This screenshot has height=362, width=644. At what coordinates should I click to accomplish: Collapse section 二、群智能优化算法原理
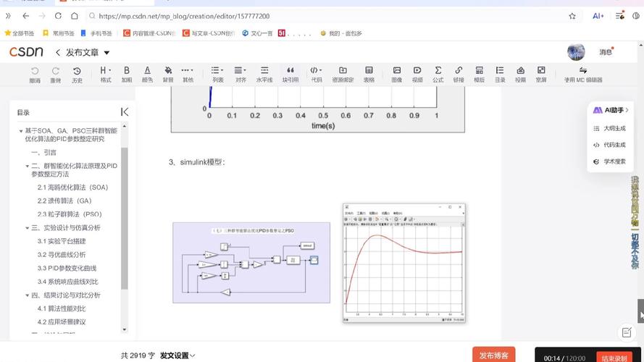point(27,167)
